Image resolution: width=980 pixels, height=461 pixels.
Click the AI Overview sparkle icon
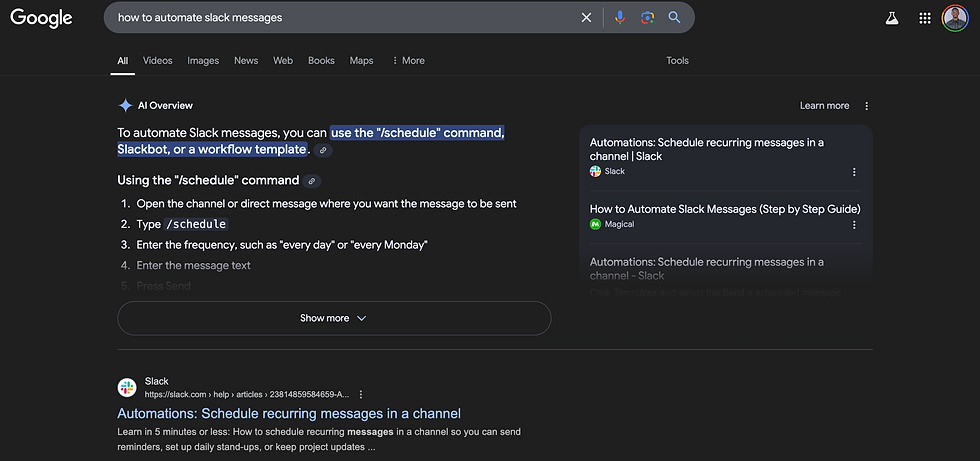pos(125,106)
